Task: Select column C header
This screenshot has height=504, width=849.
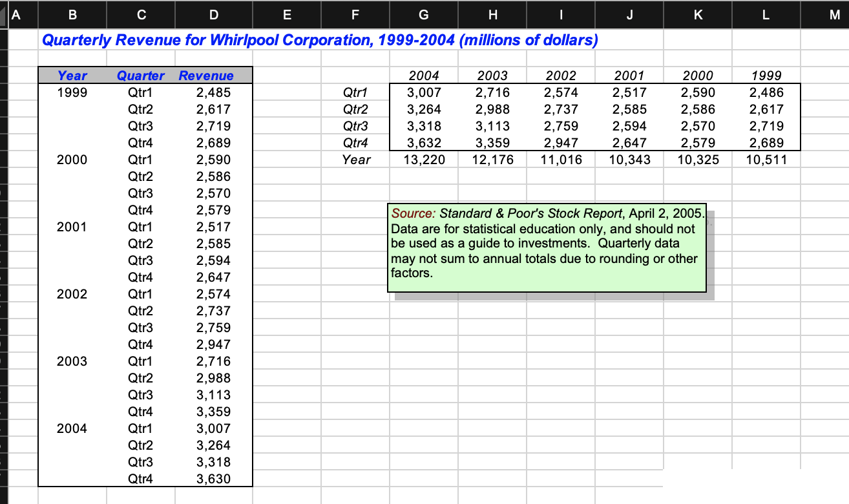Action: (x=140, y=15)
